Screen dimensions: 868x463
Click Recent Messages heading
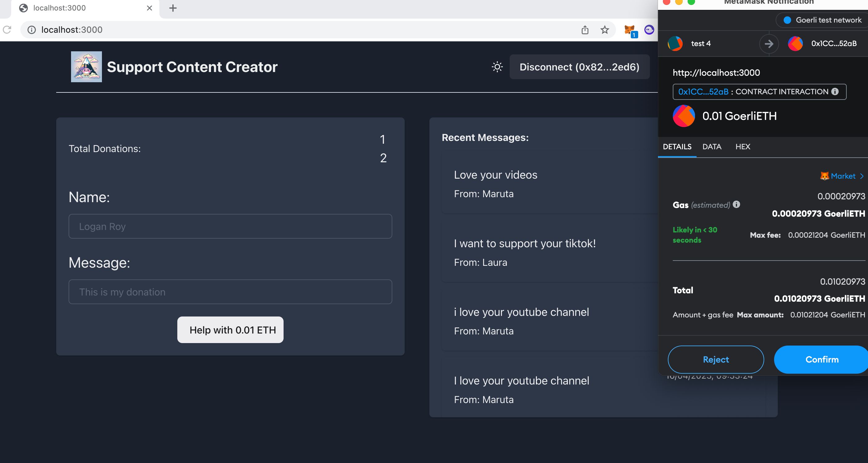485,137
